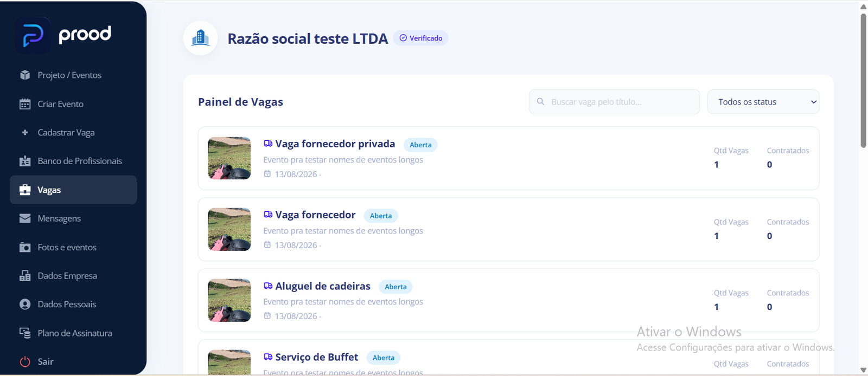Go to Criar Evento page
Image resolution: width=868 pixels, height=376 pixels.
tap(73, 103)
